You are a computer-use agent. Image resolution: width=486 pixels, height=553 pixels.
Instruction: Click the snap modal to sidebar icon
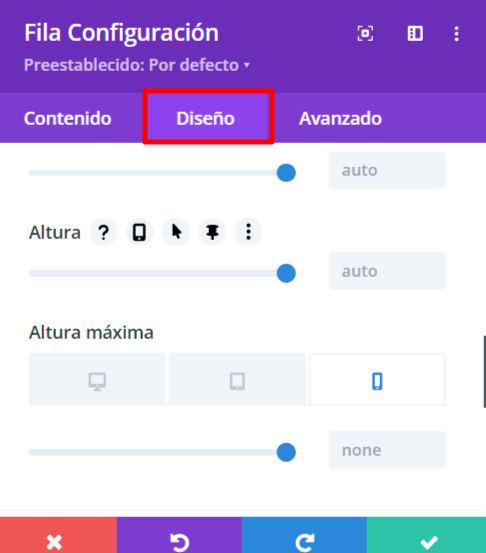[415, 34]
